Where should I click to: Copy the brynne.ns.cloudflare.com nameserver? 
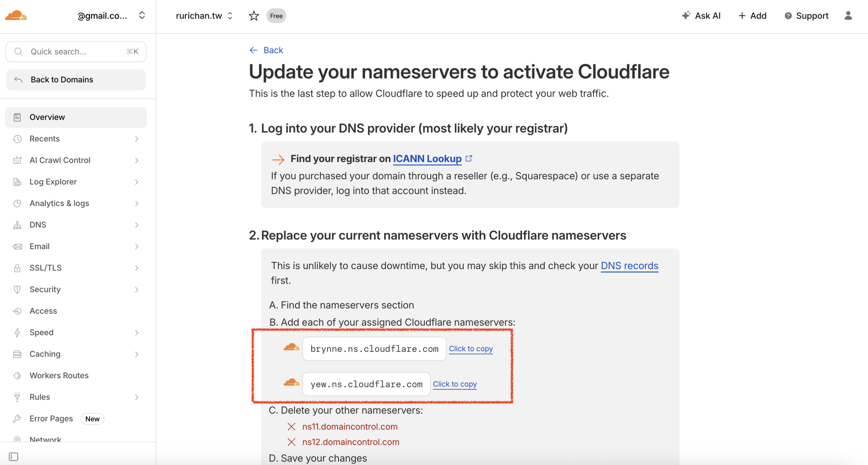pos(471,348)
